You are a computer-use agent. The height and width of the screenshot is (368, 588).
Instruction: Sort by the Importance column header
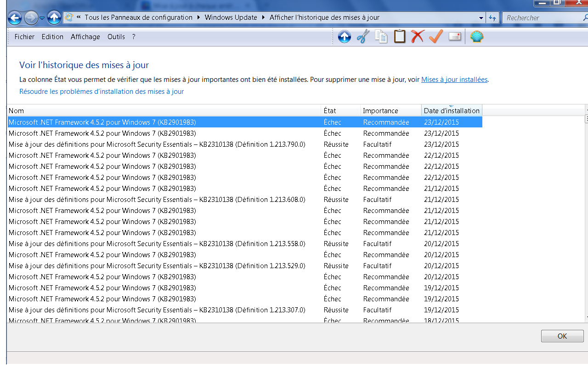(391, 111)
